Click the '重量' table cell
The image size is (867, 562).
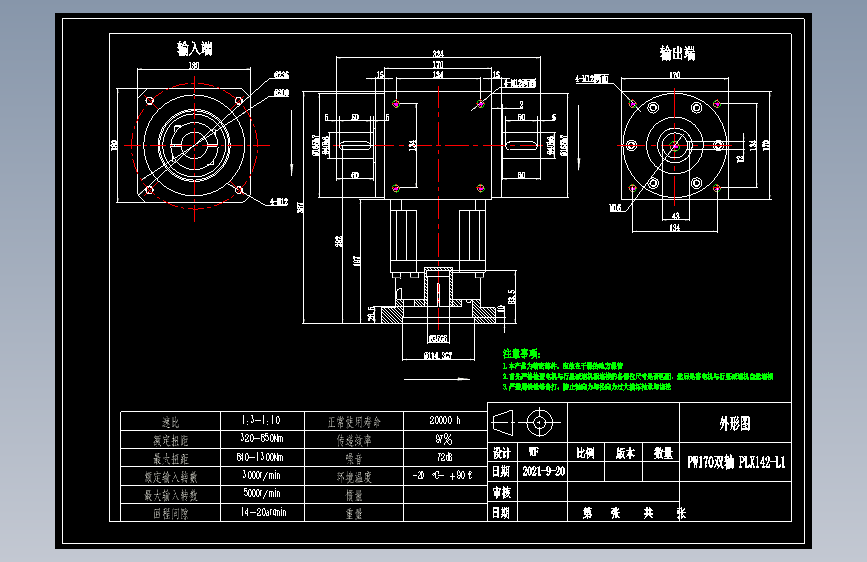click(x=354, y=513)
